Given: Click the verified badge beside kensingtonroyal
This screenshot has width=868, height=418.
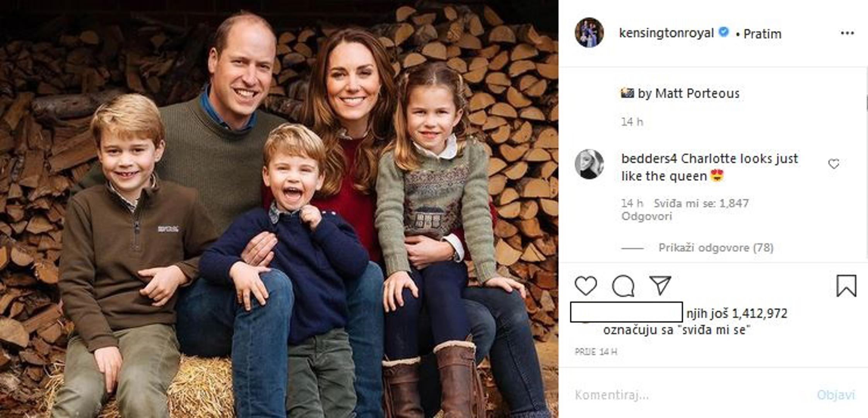Looking at the screenshot, I should coord(724,32).
